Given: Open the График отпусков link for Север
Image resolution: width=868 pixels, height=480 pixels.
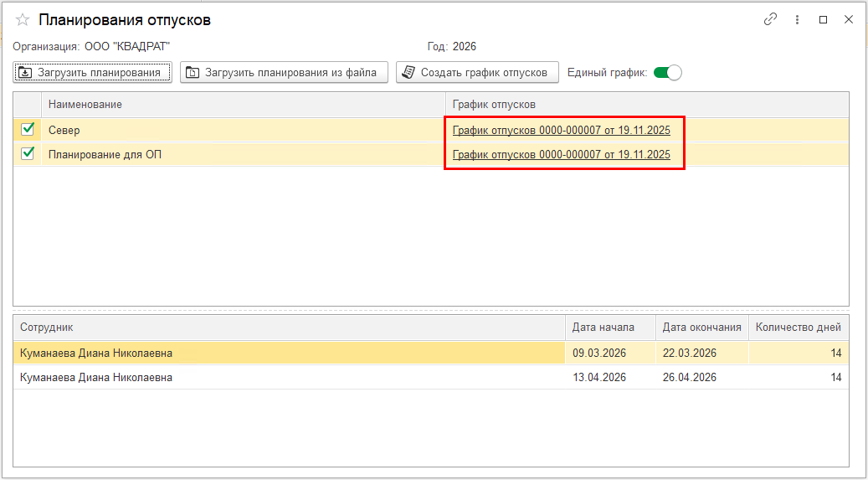Looking at the screenshot, I should pyautogui.click(x=561, y=131).
